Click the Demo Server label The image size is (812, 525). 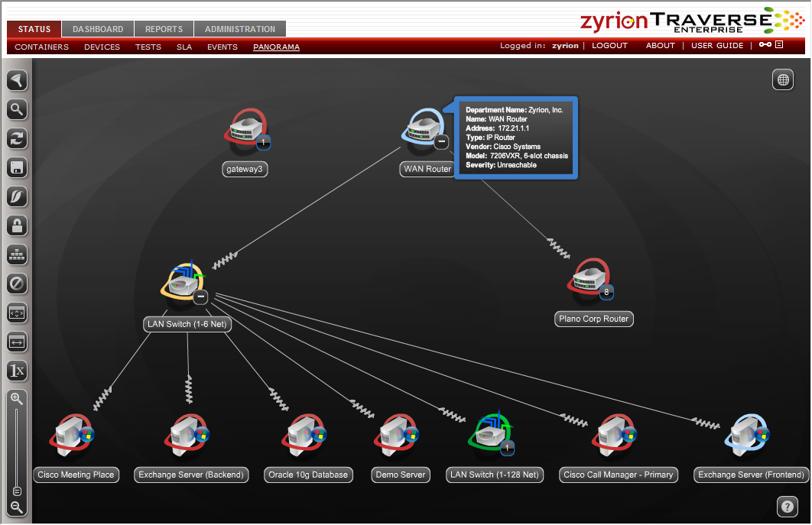tap(401, 475)
